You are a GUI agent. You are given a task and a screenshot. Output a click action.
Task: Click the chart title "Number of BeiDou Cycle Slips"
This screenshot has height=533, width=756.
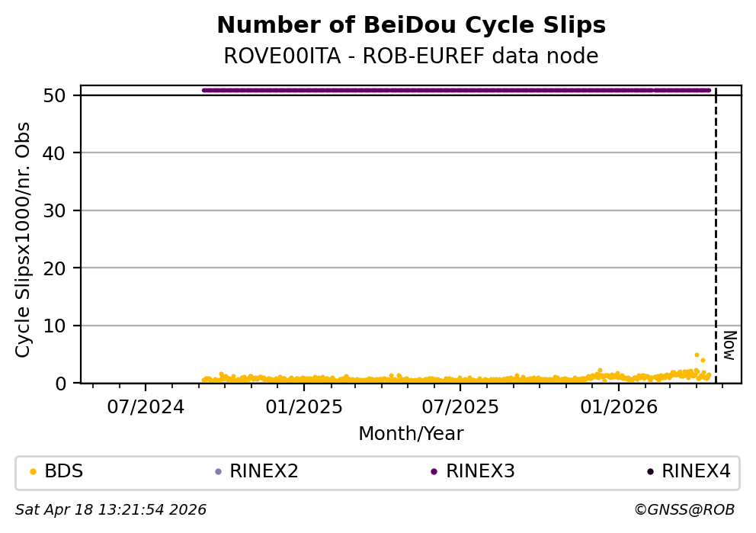point(411,26)
